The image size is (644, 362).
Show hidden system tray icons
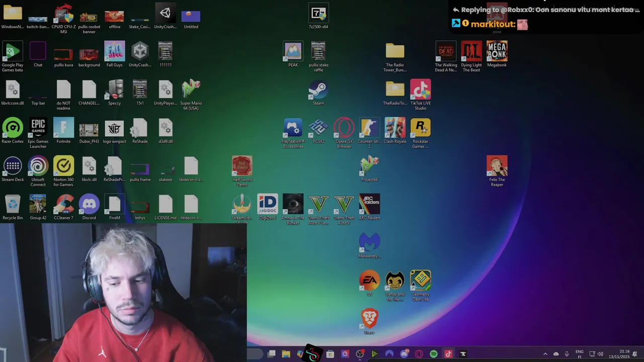pyautogui.click(x=545, y=354)
